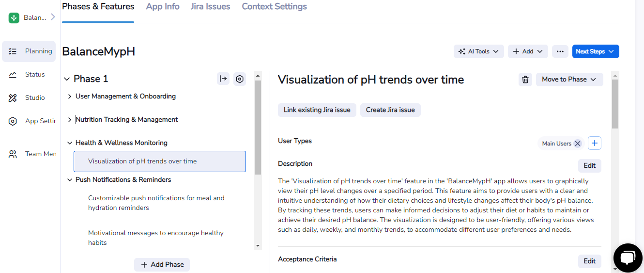
Task: Open the AI Tools dropdown
Action: click(479, 51)
